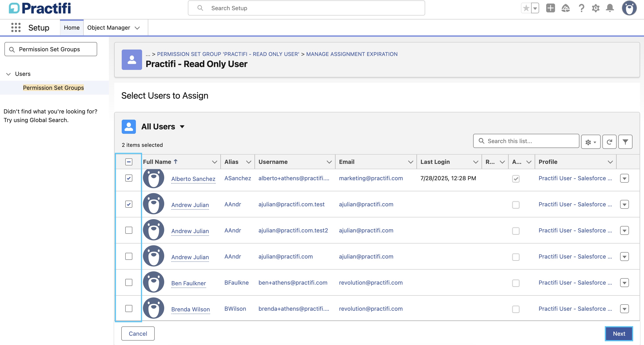Image resolution: width=644 pixels, height=345 pixels.
Task: Refresh the user list
Action: point(609,142)
